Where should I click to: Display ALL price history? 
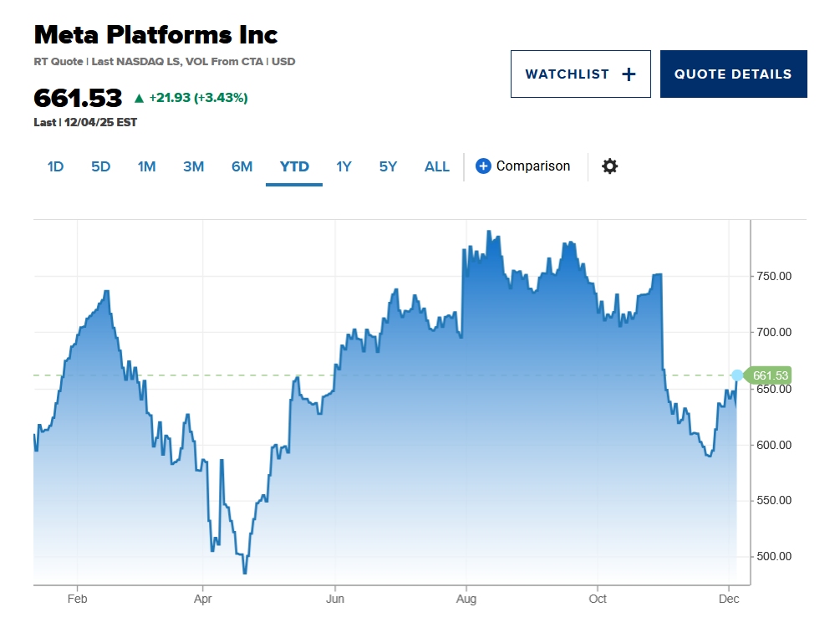click(x=436, y=166)
